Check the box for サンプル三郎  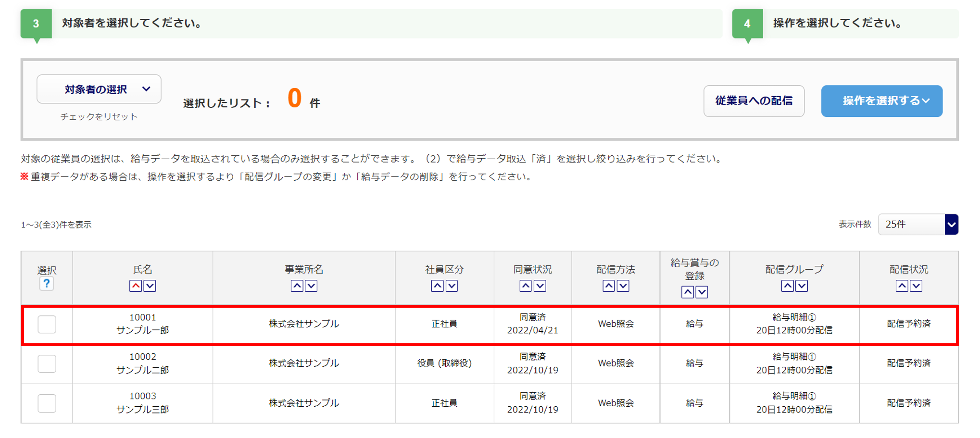(x=47, y=403)
